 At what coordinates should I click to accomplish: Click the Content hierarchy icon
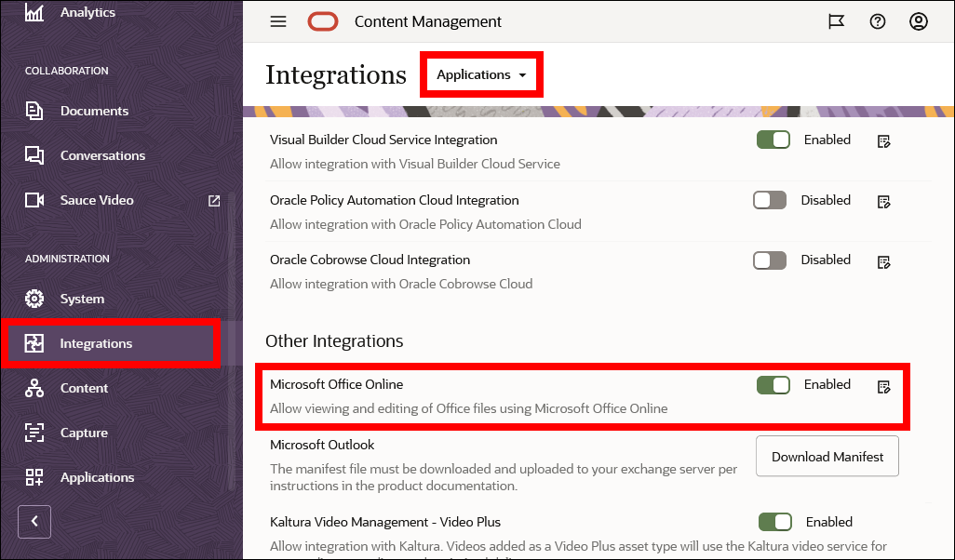click(x=34, y=388)
